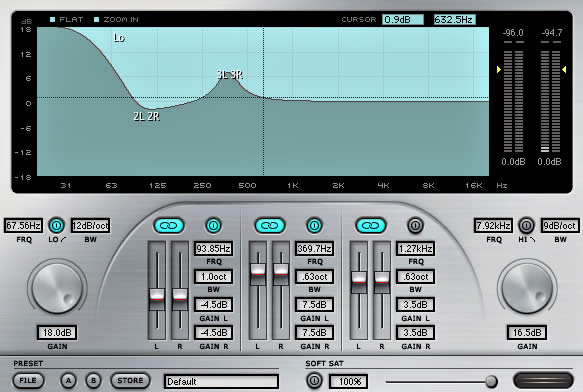Click the link icon of the 1.27kHz band
Viewport: 583px width, 392px height.
[371, 225]
